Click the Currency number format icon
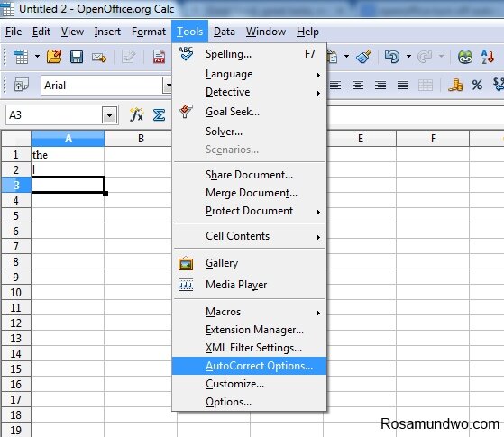Viewport: 504px width, 437px height. point(455,86)
